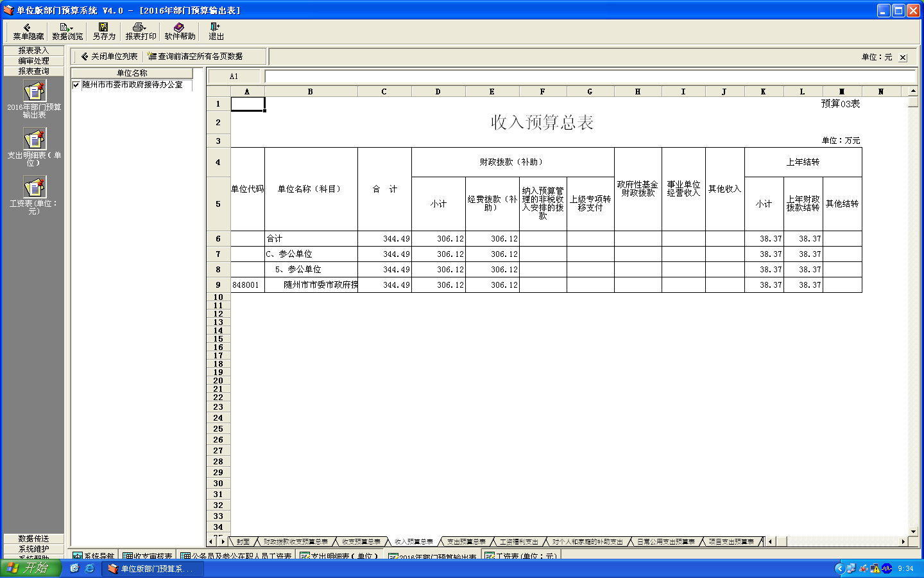924x578 pixels.
Task: Open 2016年部门预算输出表 sidebar icon
Action: click(35, 92)
